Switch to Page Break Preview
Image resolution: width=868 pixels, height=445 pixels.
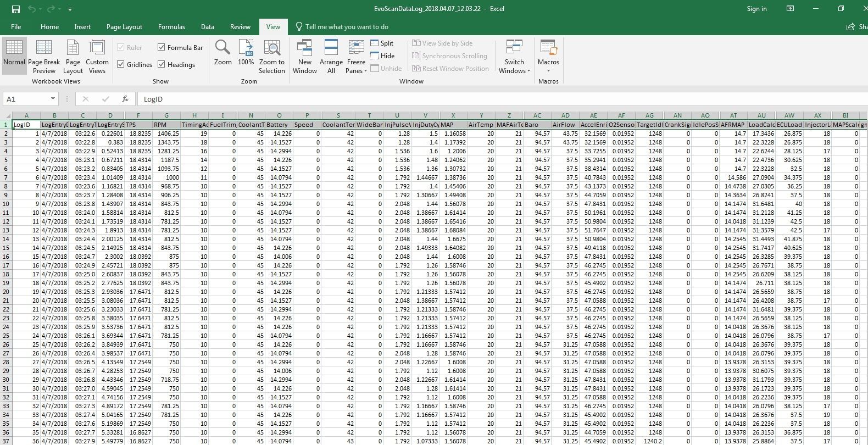point(44,57)
